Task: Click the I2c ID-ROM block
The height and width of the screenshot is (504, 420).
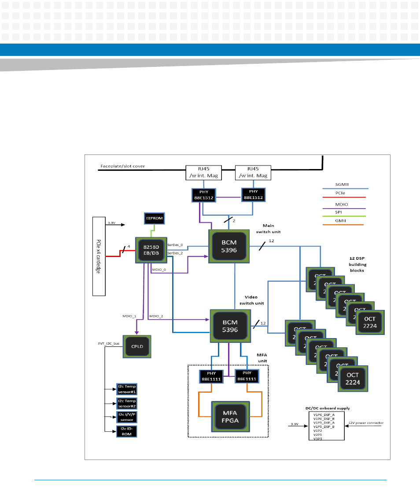Action: [x=127, y=431]
